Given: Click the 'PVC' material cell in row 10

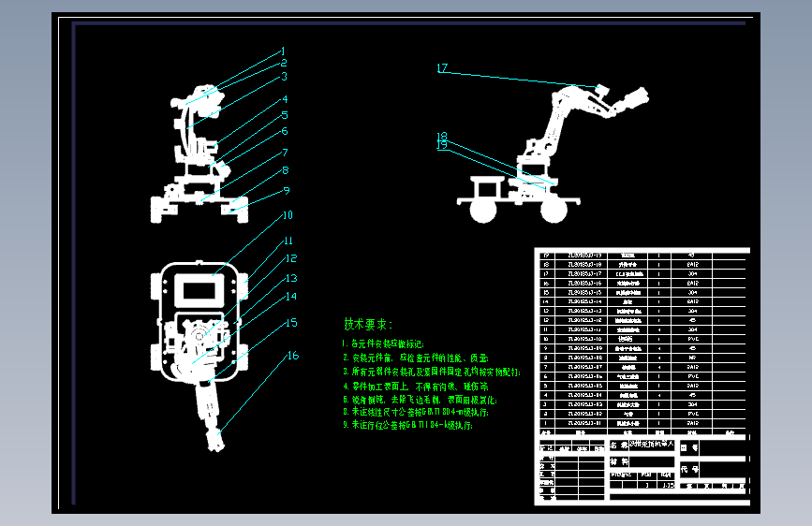Looking at the screenshot, I should point(692,339).
